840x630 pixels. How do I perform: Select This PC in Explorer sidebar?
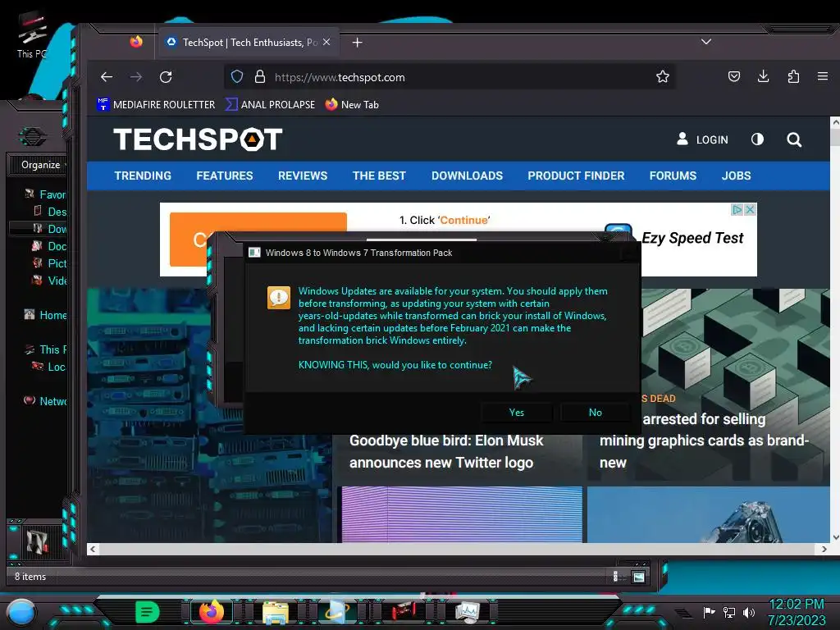46,349
